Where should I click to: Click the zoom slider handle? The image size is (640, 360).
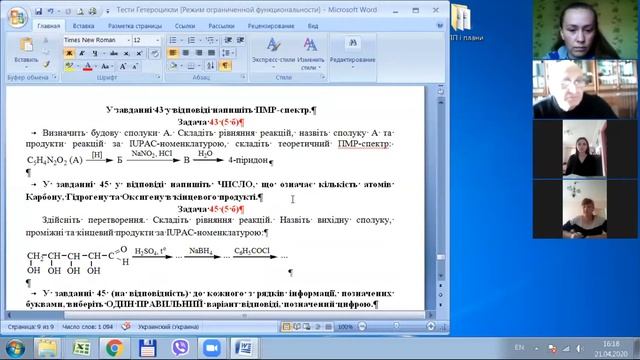point(396,326)
